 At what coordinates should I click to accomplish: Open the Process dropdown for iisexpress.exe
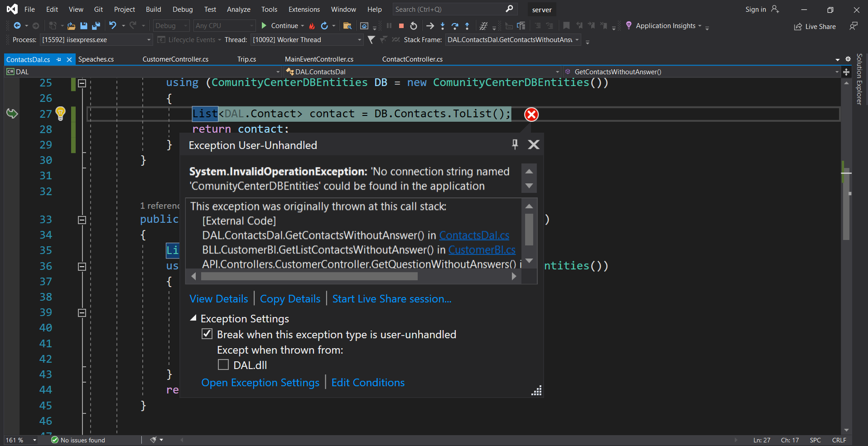[149, 40]
